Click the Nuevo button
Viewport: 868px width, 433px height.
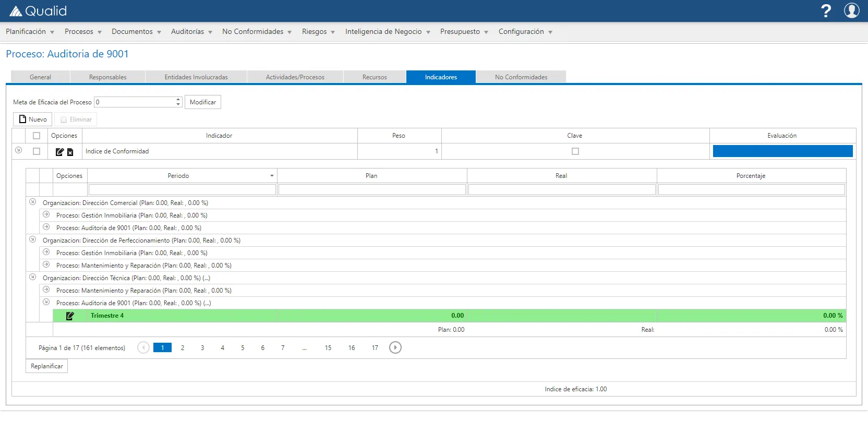tap(32, 119)
